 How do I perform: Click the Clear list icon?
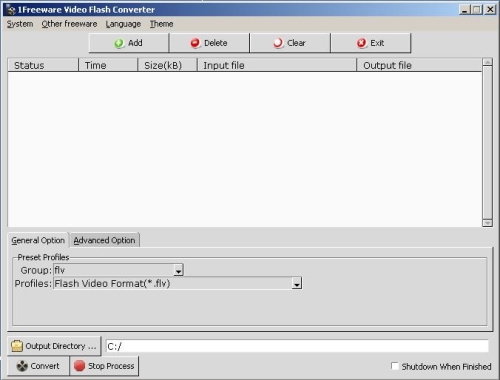[278, 43]
